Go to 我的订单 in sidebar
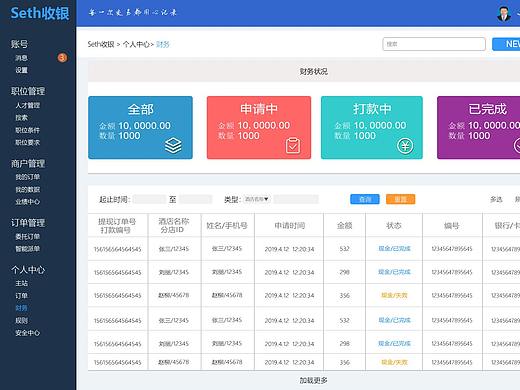Image resolution: width=520 pixels, height=390 pixels. pyautogui.click(x=28, y=177)
